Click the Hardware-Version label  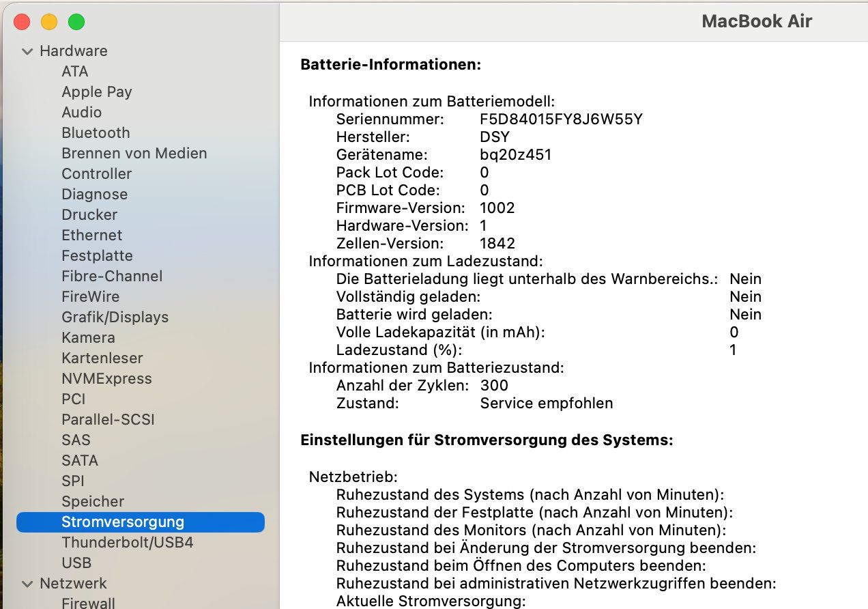[403, 226]
